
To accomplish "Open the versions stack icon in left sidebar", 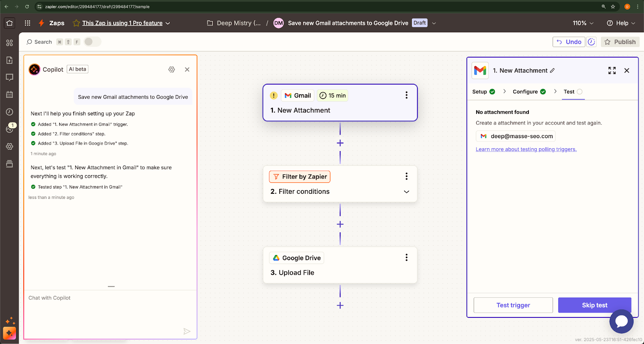I will [10, 164].
